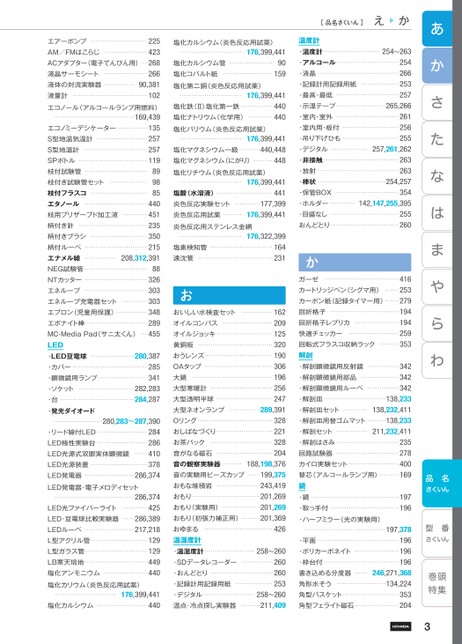Select the ・解剖はさみ entry
The height and width of the screenshot is (644, 462).
click(x=355, y=442)
